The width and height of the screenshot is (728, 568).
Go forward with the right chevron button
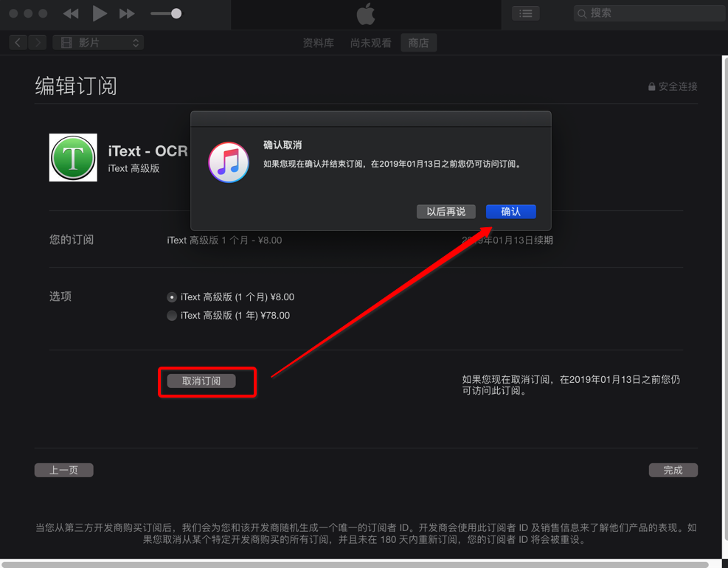pos(38,43)
